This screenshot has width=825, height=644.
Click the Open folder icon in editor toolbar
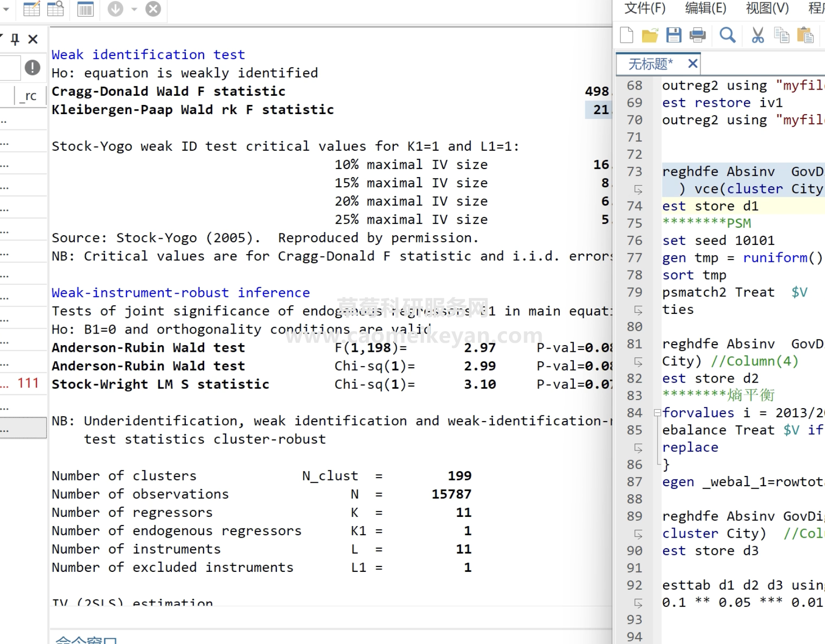(650, 35)
